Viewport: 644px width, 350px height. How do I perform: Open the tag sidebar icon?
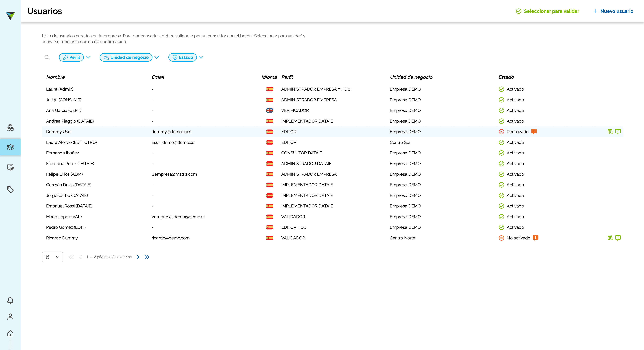pos(10,190)
